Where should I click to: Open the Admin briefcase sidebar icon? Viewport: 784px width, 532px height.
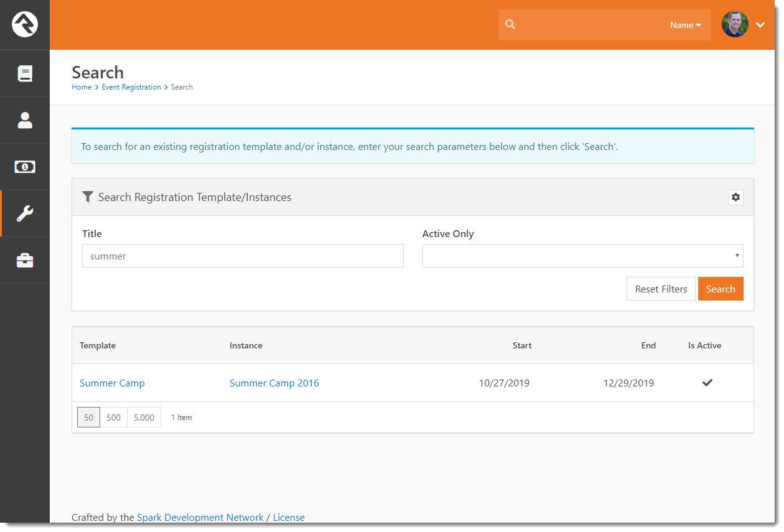pyautogui.click(x=25, y=260)
